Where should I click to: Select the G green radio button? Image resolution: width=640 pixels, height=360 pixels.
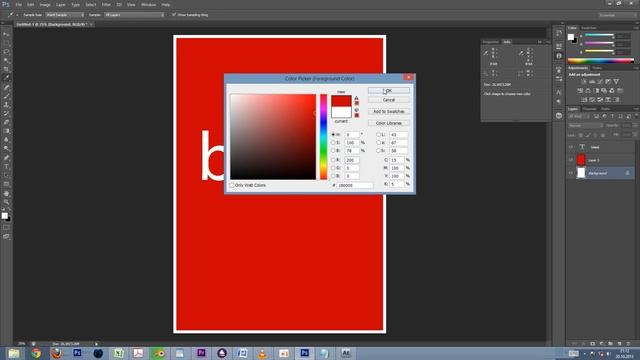[x=333, y=168]
